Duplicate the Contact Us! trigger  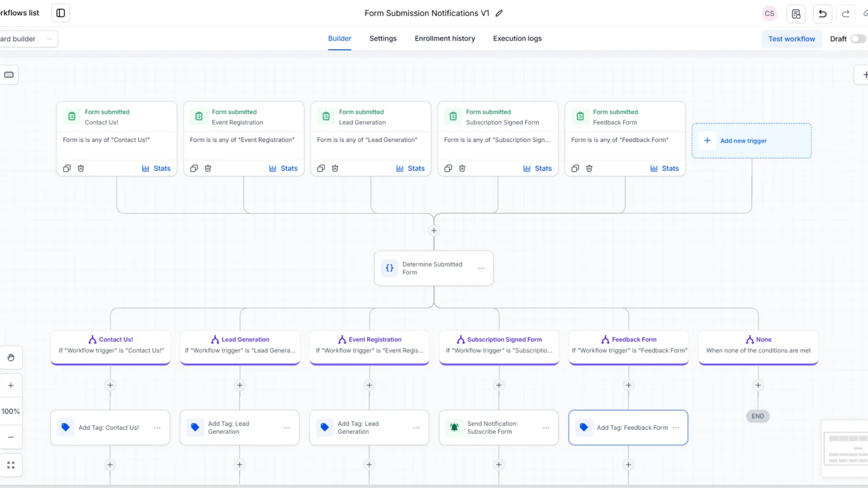click(x=67, y=169)
